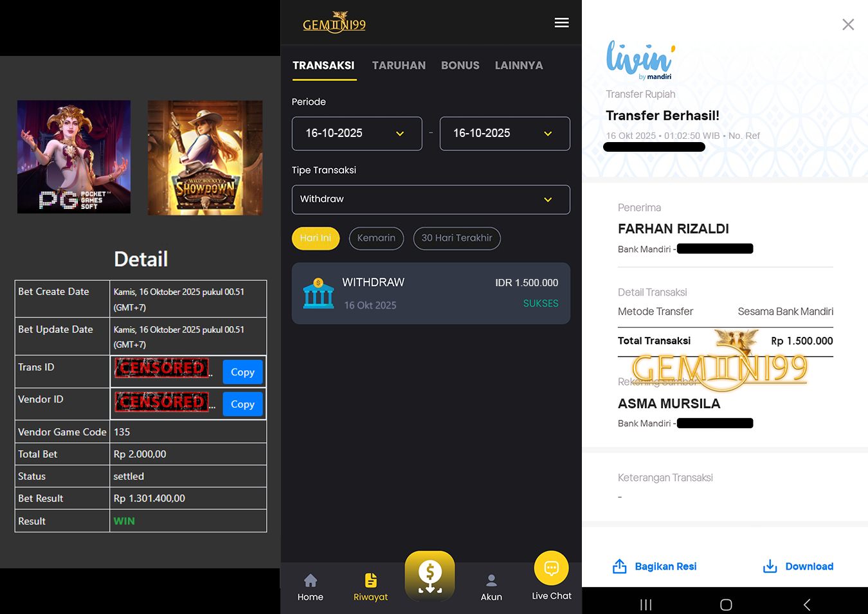
Task: Download the transfer receipt
Action: tap(797, 566)
